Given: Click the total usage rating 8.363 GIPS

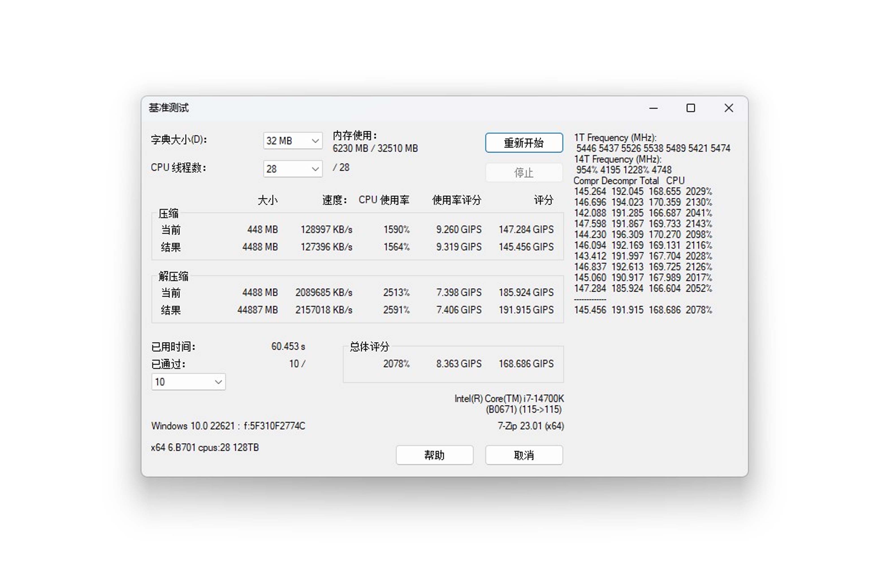Looking at the screenshot, I should tap(459, 364).
